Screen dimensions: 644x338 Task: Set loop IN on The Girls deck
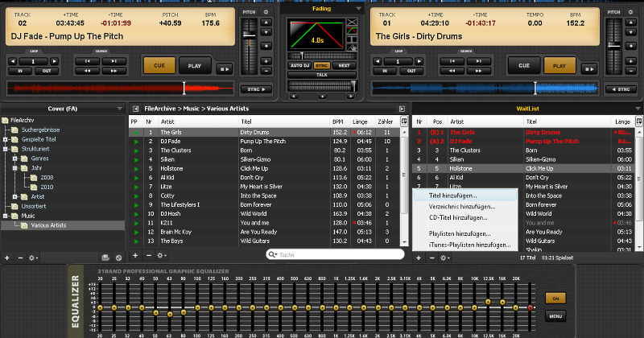tap(385, 71)
